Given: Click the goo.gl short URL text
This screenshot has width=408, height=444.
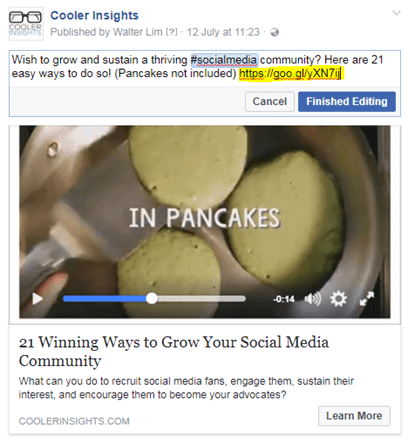Looking at the screenshot, I should pos(290,73).
